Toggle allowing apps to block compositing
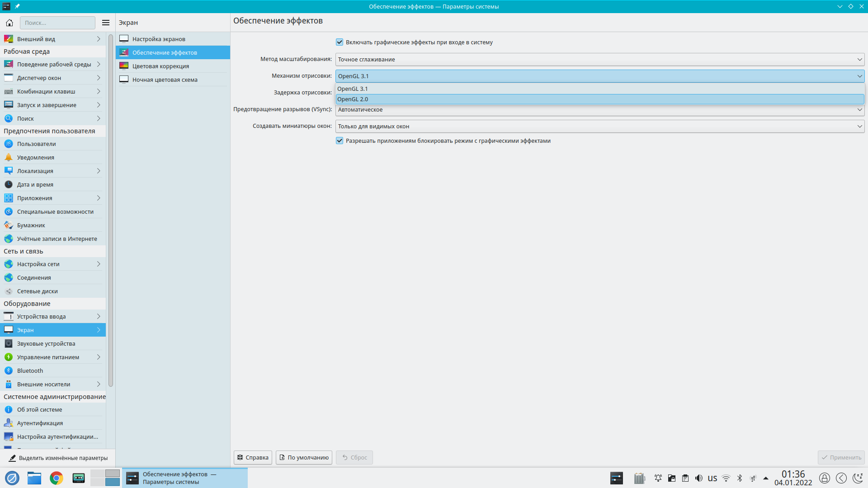Screen dimensions: 868x488 (x=340, y=141)
